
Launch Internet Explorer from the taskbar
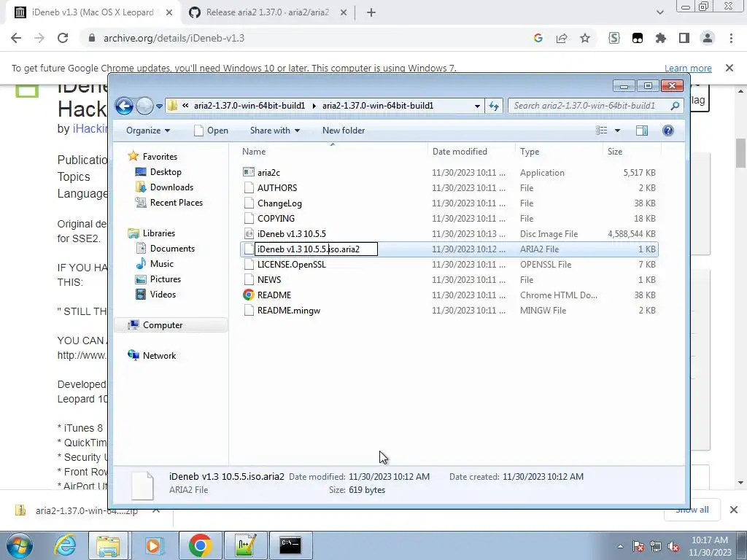64,545
